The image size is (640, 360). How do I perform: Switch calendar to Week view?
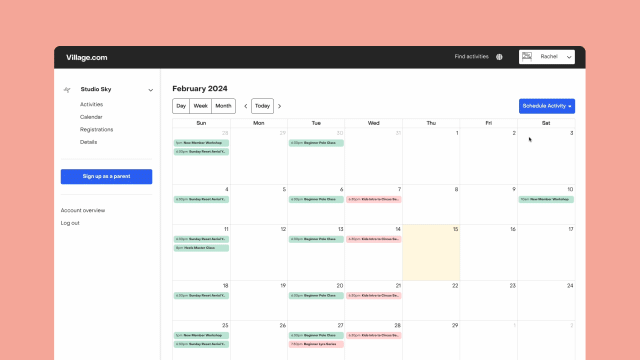tap(200, 106)
